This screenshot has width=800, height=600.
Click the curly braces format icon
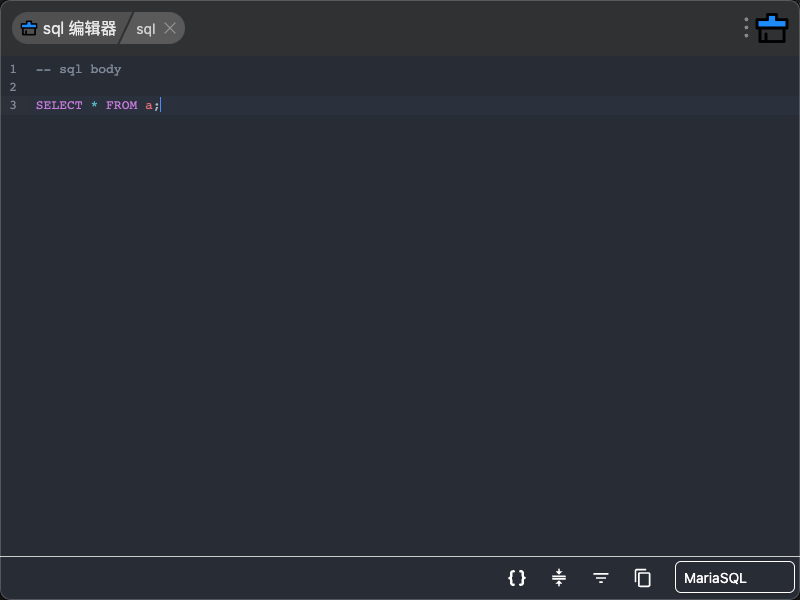tap(517, 578)
